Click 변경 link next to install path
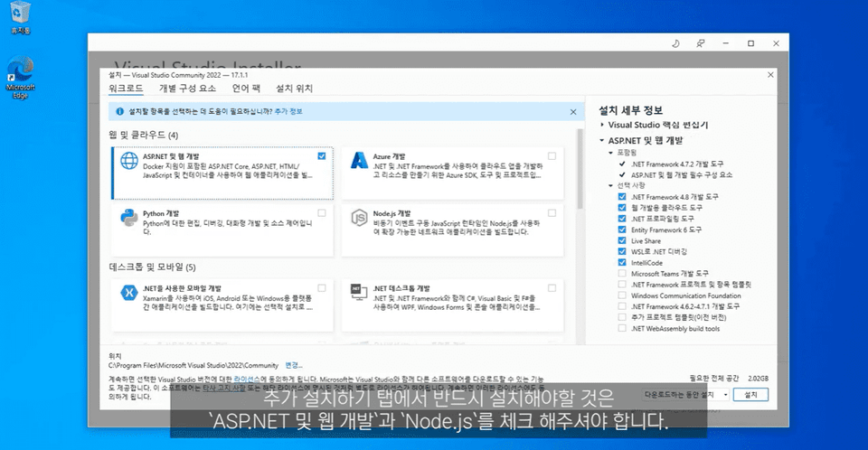 point(293,365)
